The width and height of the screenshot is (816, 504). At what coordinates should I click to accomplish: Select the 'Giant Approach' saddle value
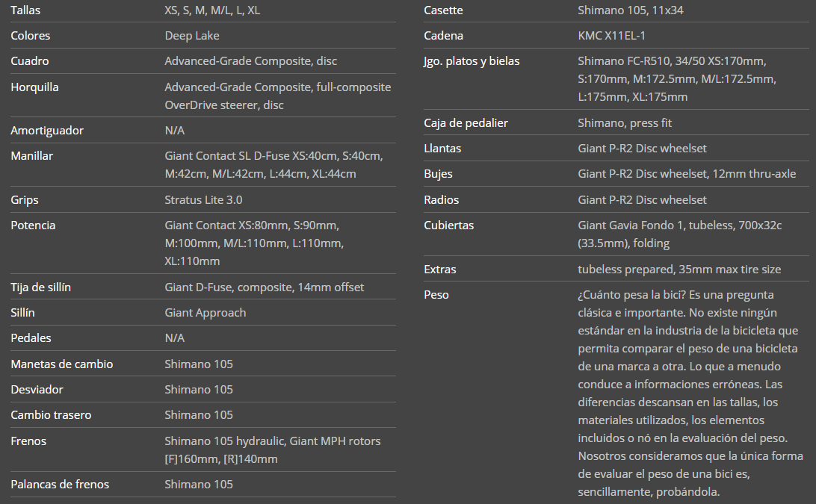coord(205,313)
